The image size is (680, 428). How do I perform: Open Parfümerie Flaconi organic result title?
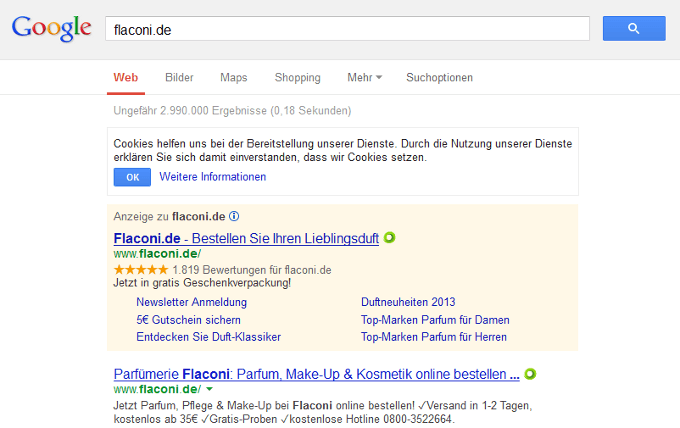(317, 374)
